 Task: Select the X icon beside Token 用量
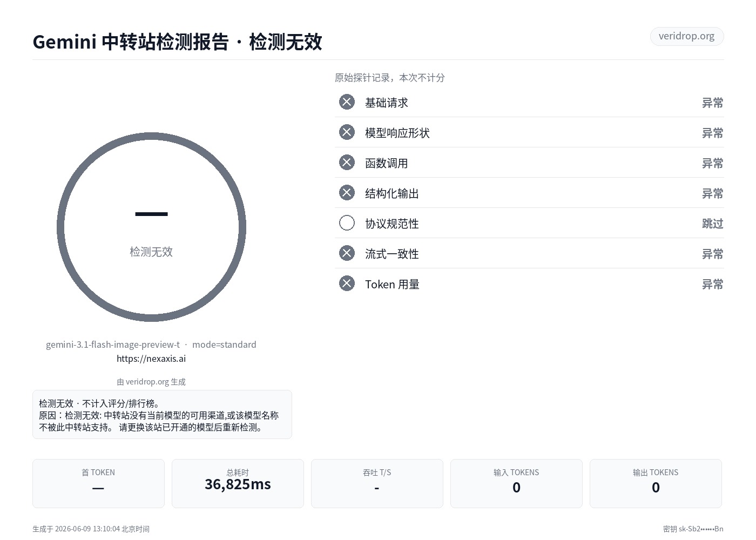pos(347,283)
